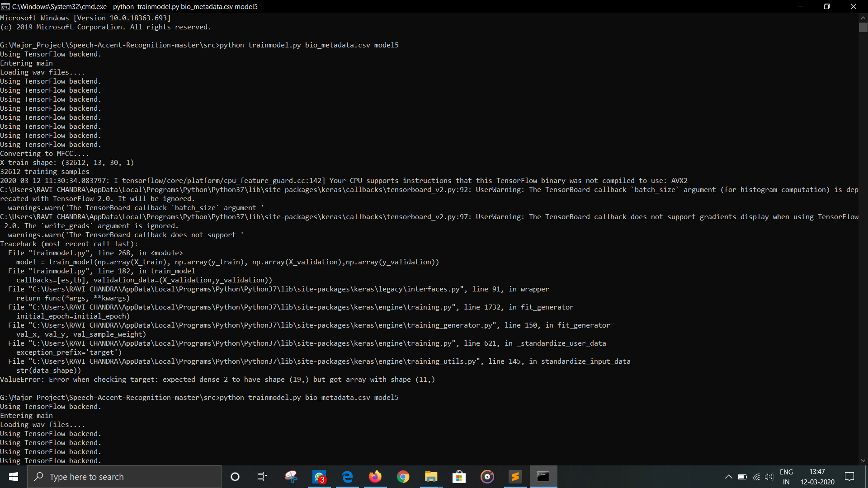The image size is (868, 488).
Task: Open the circular media app taskbar icon
Action: tap(487, 477)
